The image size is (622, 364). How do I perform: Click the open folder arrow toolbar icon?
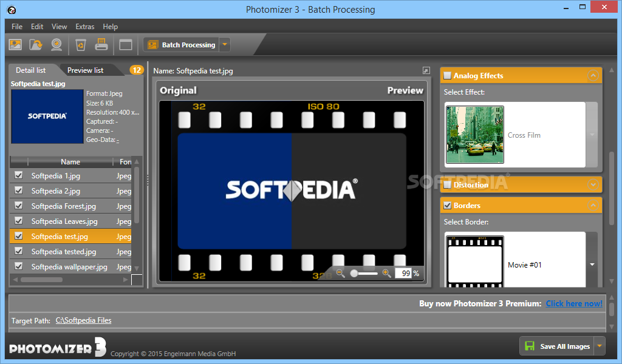[x=36, y=45]
